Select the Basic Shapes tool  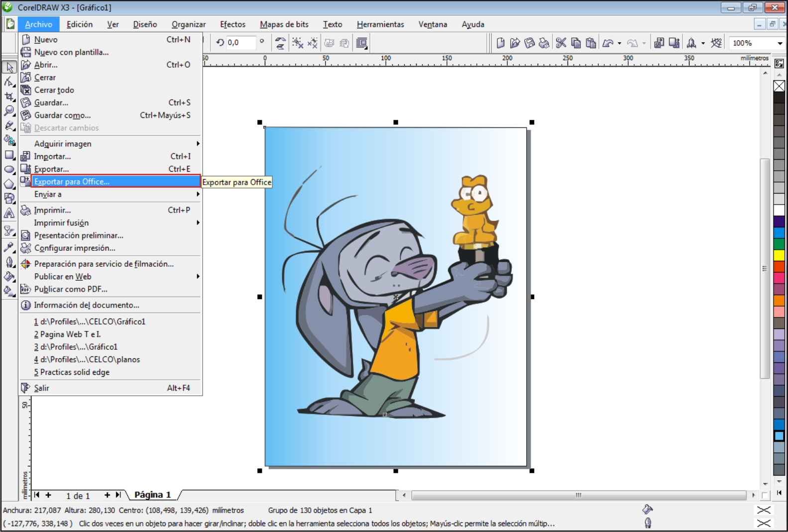[9, 198]
